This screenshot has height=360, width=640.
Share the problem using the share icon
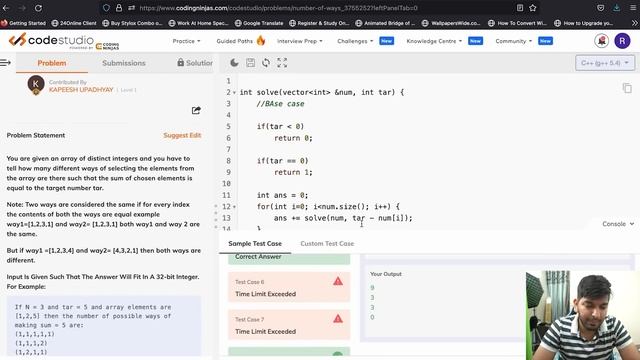point(196,110)
